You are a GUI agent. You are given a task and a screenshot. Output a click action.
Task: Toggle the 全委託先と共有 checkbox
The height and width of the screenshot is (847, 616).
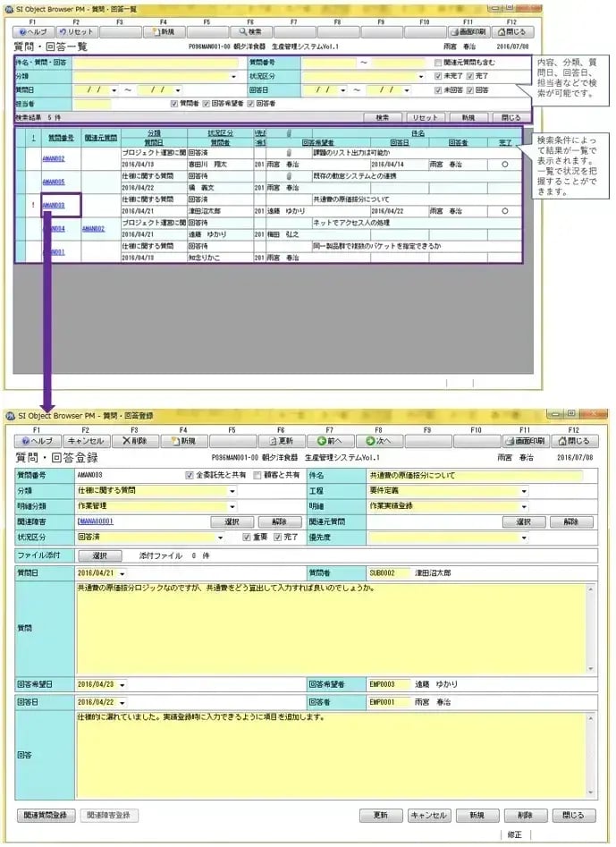tap(189, 476)
